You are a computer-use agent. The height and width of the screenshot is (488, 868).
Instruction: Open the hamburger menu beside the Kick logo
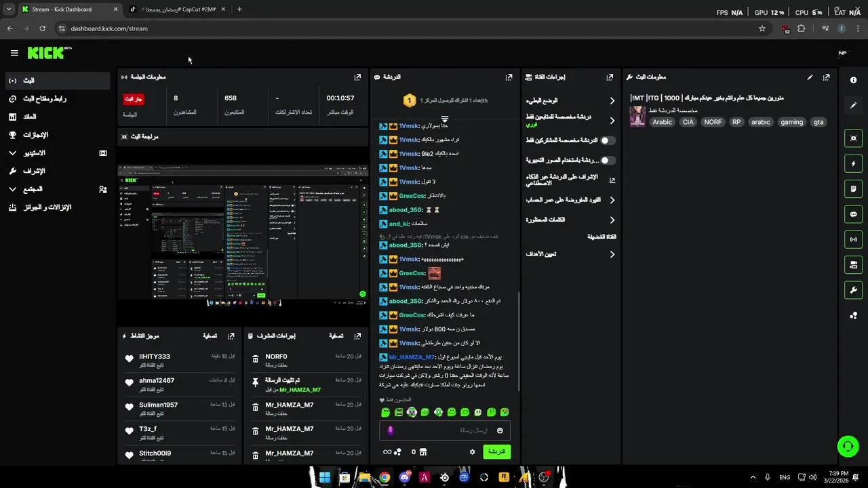pyautogui.click(x=14, y=53)
